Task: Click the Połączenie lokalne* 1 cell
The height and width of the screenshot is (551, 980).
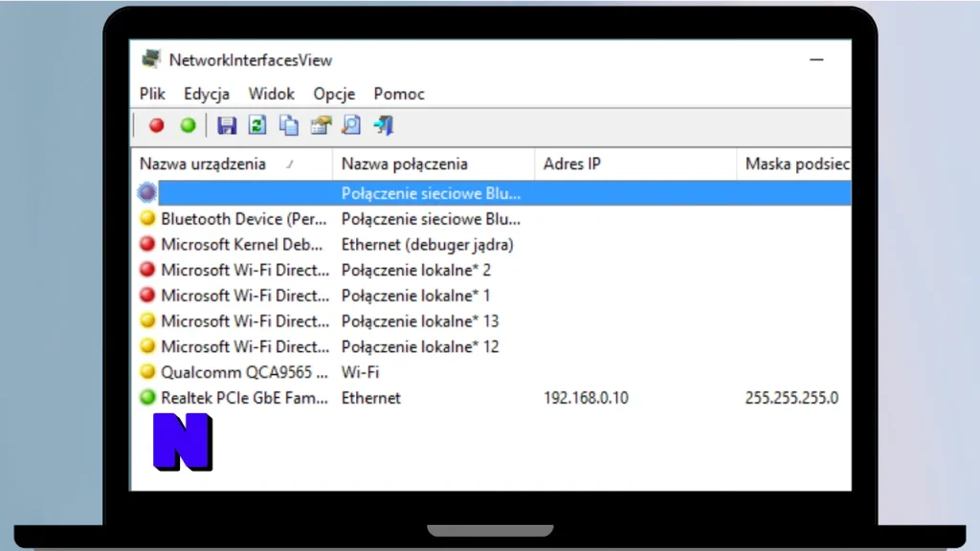Action: point(415,296)
